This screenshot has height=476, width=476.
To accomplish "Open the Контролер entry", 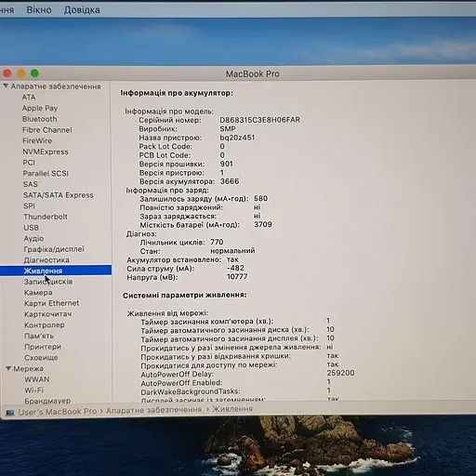I will pyautogui.click(x=45, y=324).
